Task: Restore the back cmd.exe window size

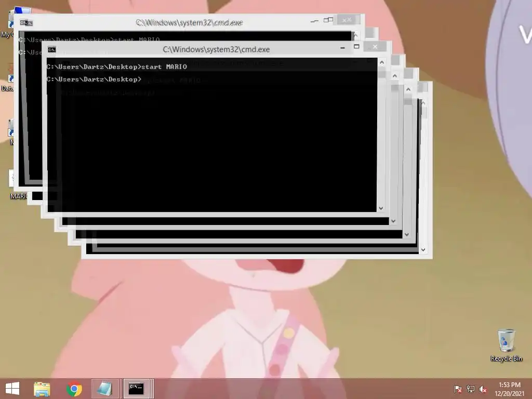Action: coord(328,20)
